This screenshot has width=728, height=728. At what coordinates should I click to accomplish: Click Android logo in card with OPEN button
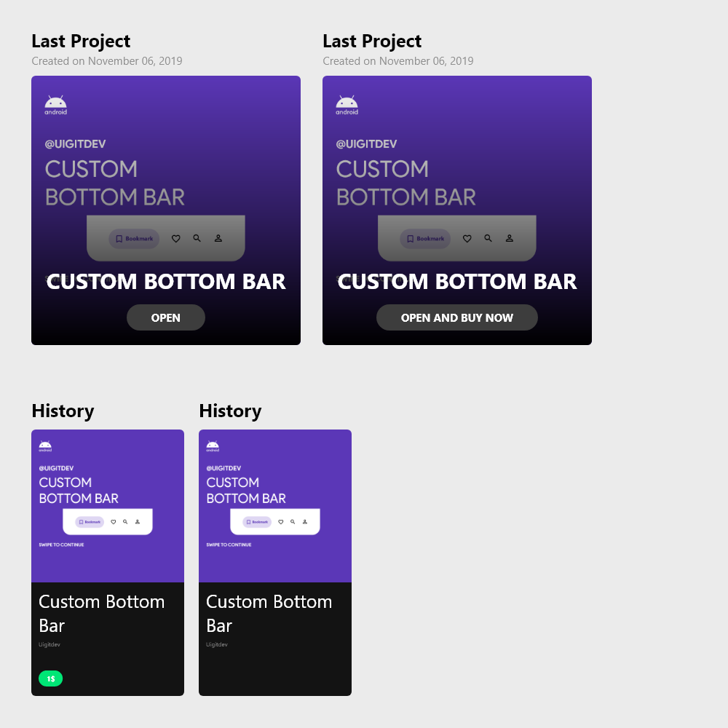[x=55, y=105]
